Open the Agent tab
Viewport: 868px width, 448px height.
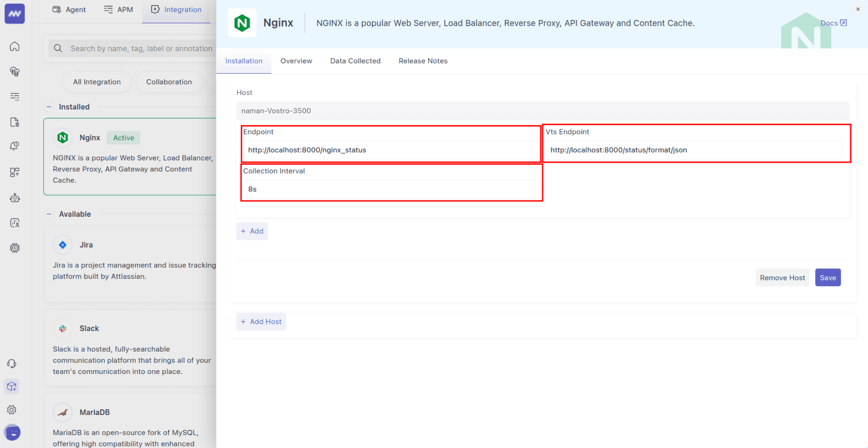click(69, 10)
